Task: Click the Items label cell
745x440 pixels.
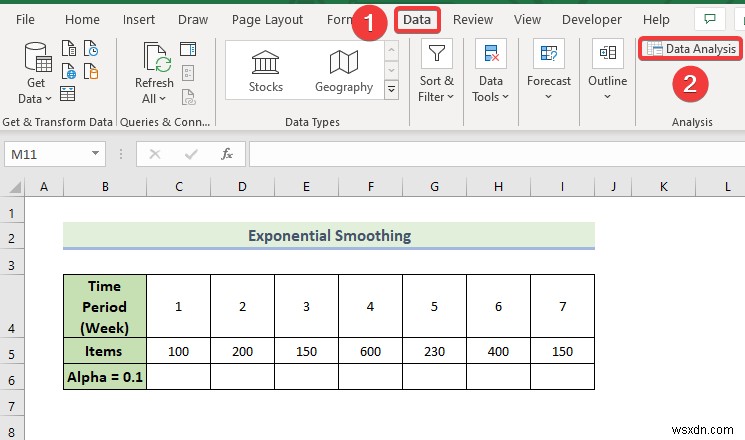Action: click(105, 351)
